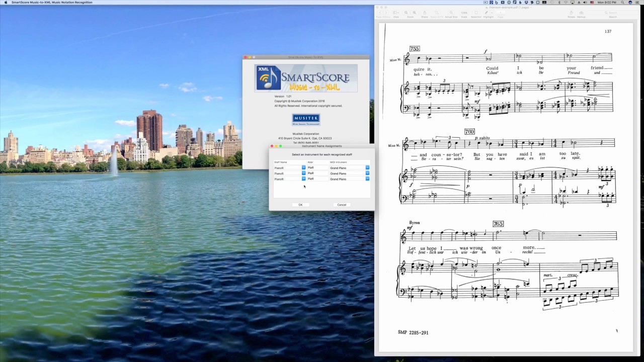Click Dropbox icon in menu bar
Image resolution: width=644 pixels, height=362 pixels.
point(526,2)
